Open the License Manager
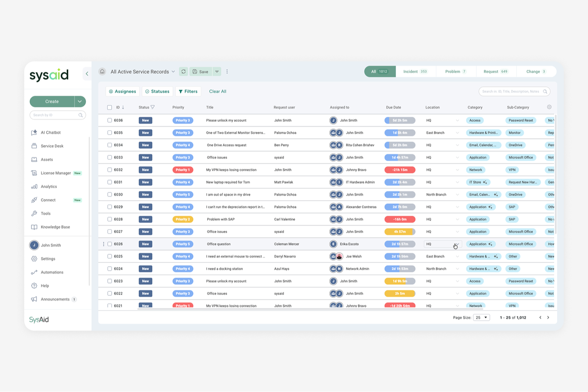The width and height of the screenshot is (588, 392). click(x=56, y=173)
